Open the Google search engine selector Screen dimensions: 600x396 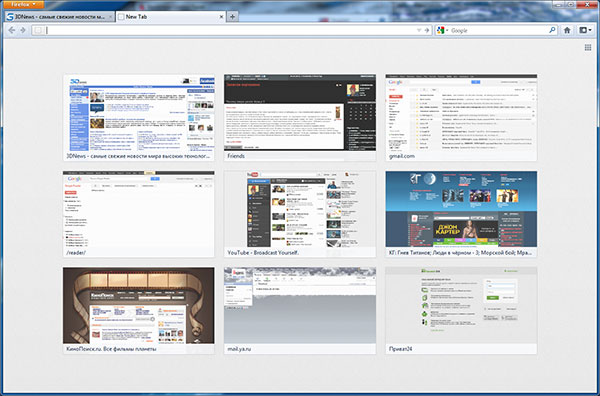pyautogui.click(x=442, y=30)
